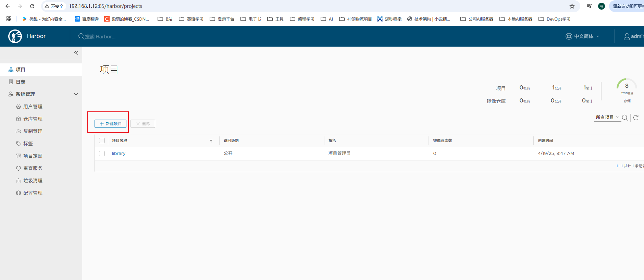Open the project name filter icon
This screenshot has width=644, height=280.
(211, 141)
